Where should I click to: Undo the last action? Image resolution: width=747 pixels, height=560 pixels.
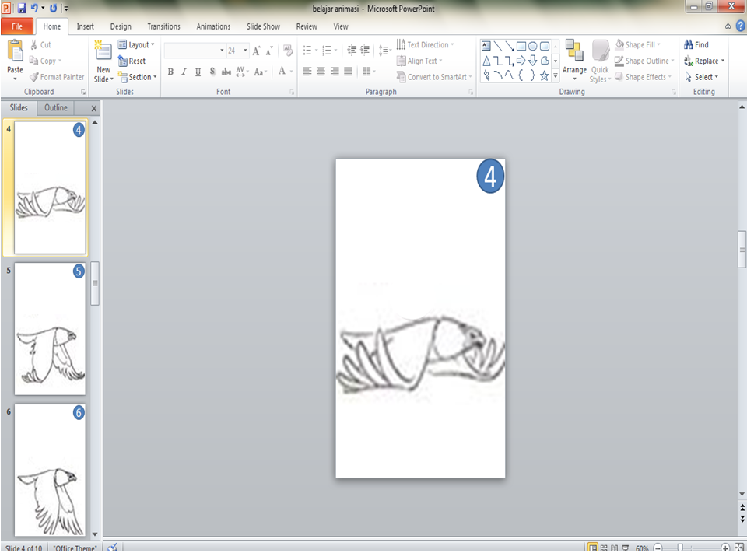point(33,8)
